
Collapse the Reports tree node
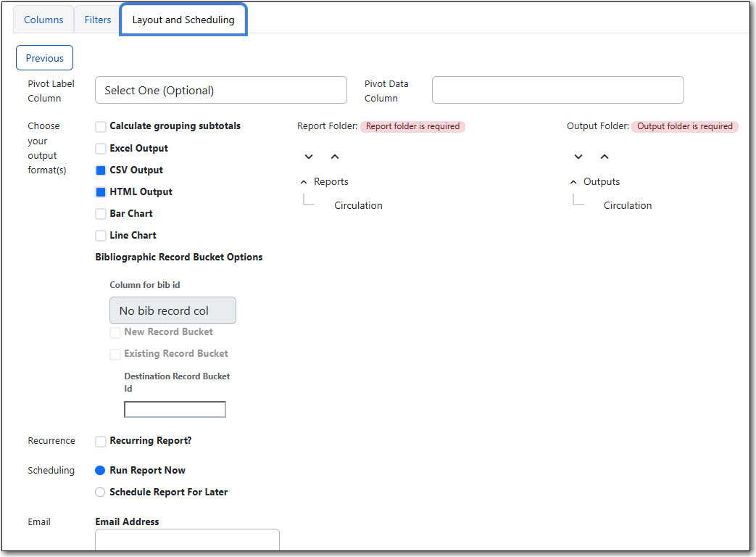click(304, 182)
